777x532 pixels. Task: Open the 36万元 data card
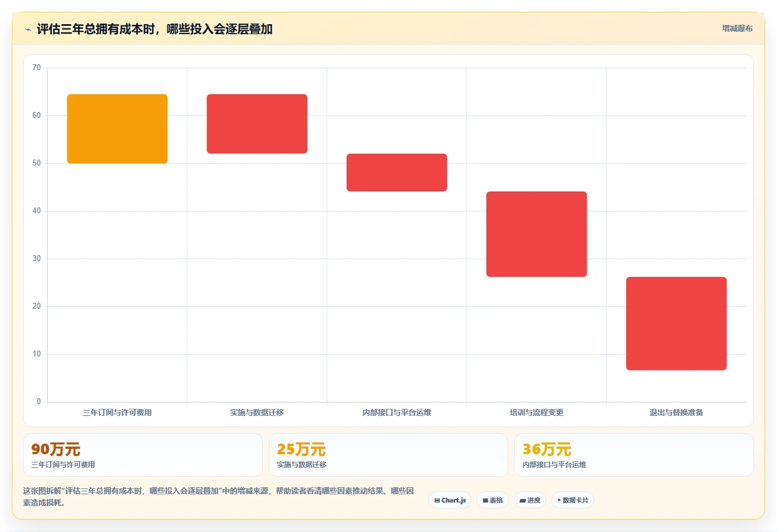[634, 455]
